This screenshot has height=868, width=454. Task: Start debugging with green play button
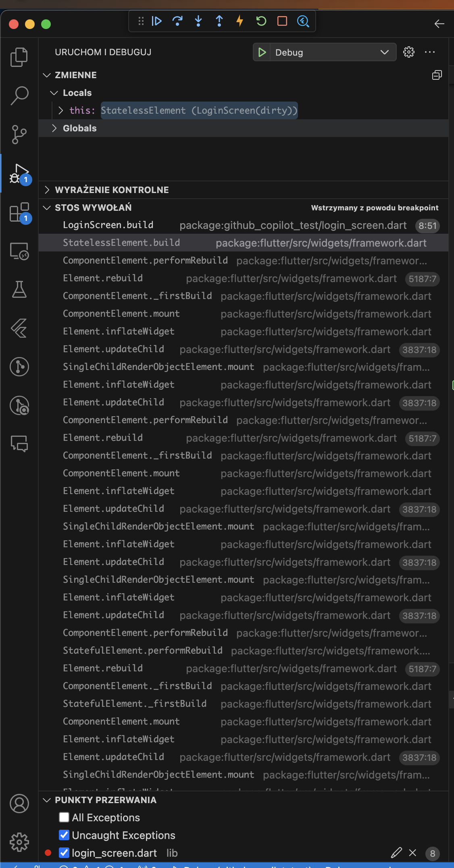click(x=262, y=52)
